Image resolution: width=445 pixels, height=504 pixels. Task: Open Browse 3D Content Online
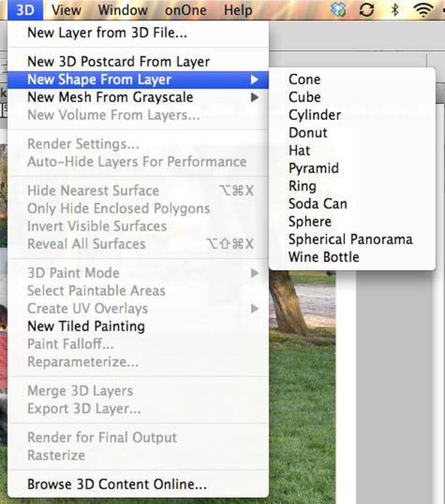tap(117, 484)
